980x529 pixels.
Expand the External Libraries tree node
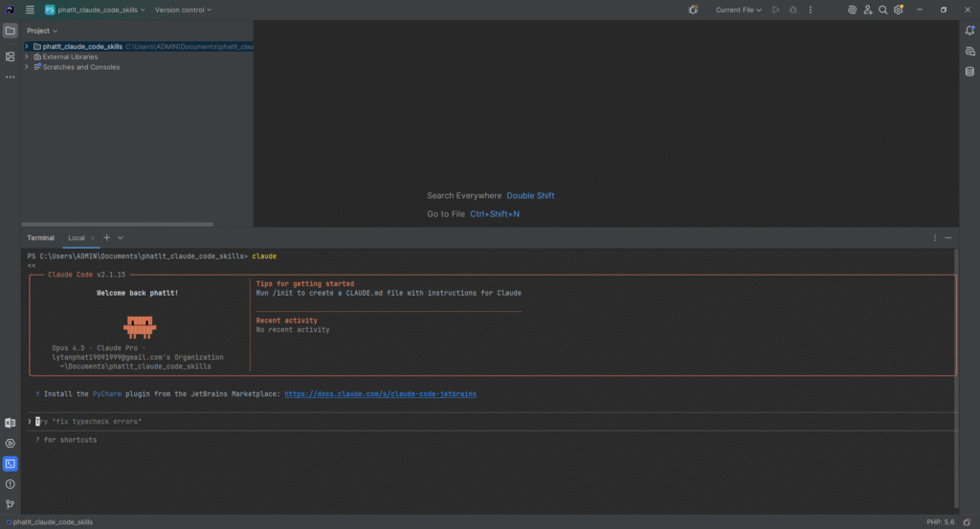27,56
